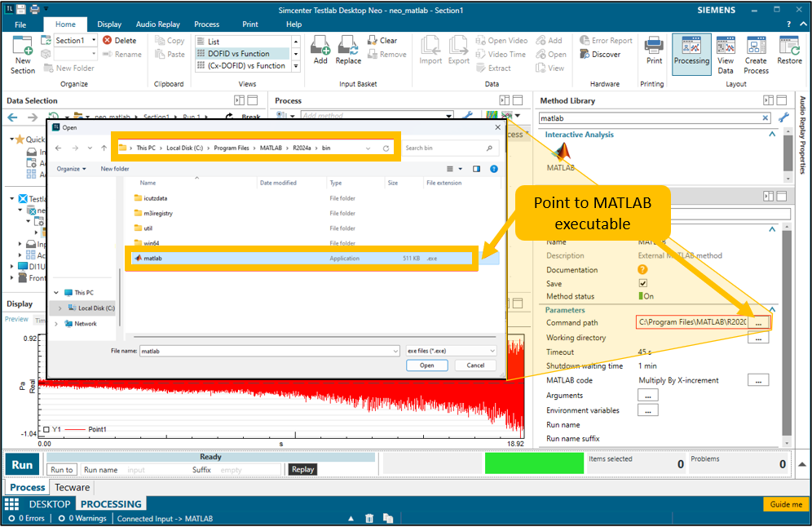Image resolution: width=812 pixels, height=527 pixels.
Task: Click the Guide me button
Action: [786, 504]
